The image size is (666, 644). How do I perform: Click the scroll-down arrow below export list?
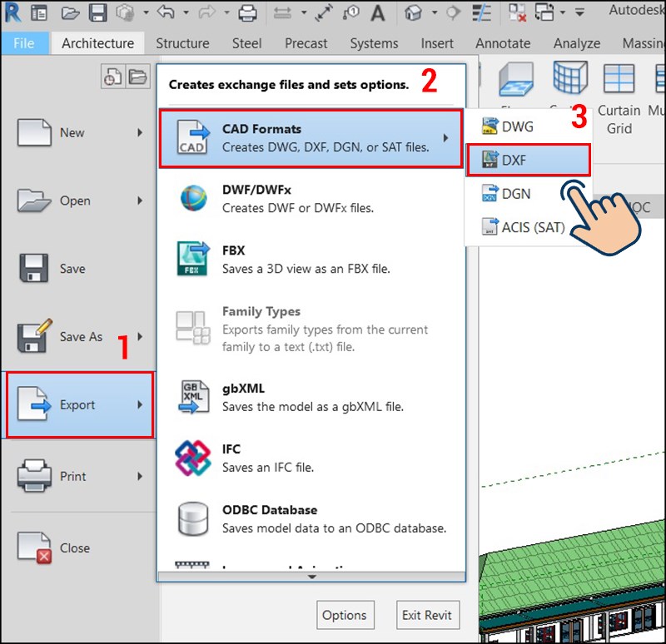click(x=311, y=577)
